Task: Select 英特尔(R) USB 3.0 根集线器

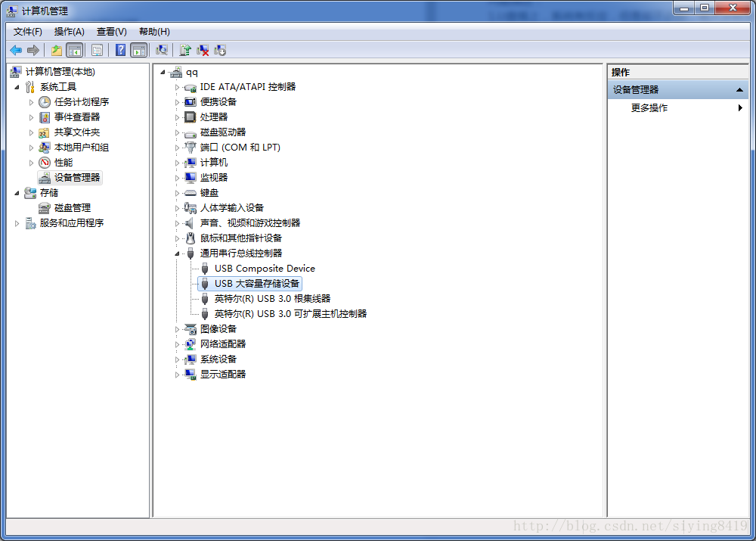Action: coord(272,299)
